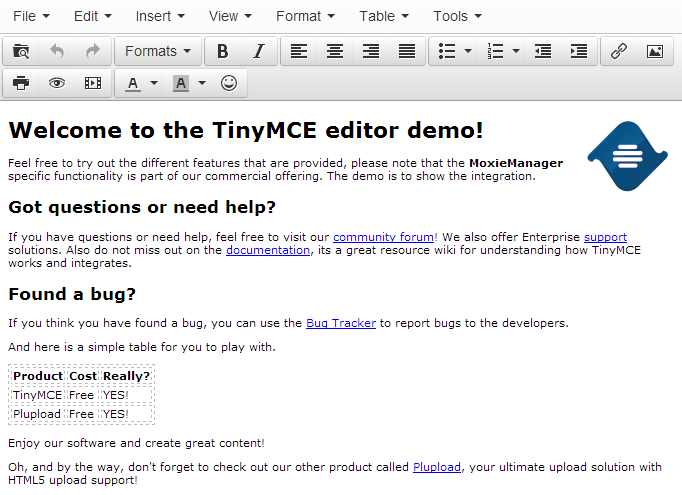
Task: Print the document
Action: coord(21,83)
